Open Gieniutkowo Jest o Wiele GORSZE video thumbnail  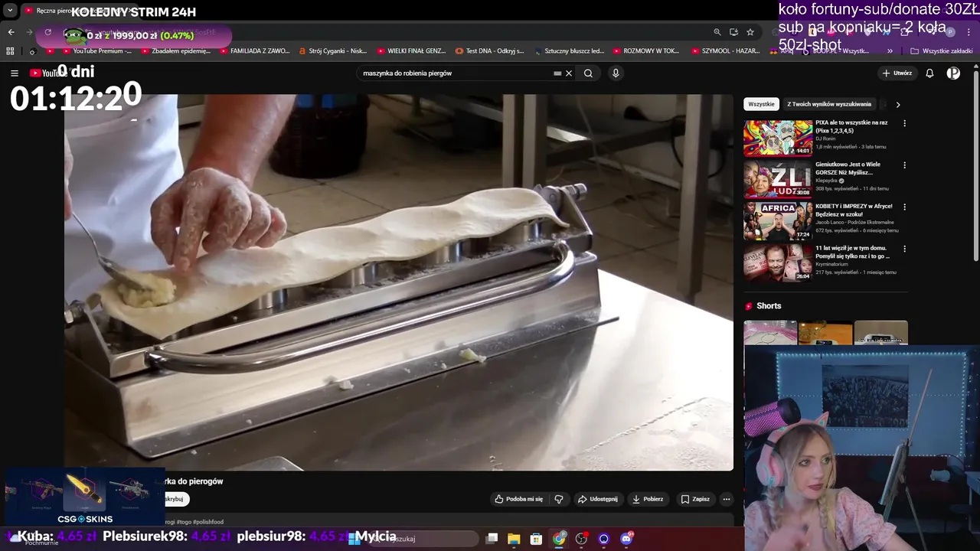[778, 179]
